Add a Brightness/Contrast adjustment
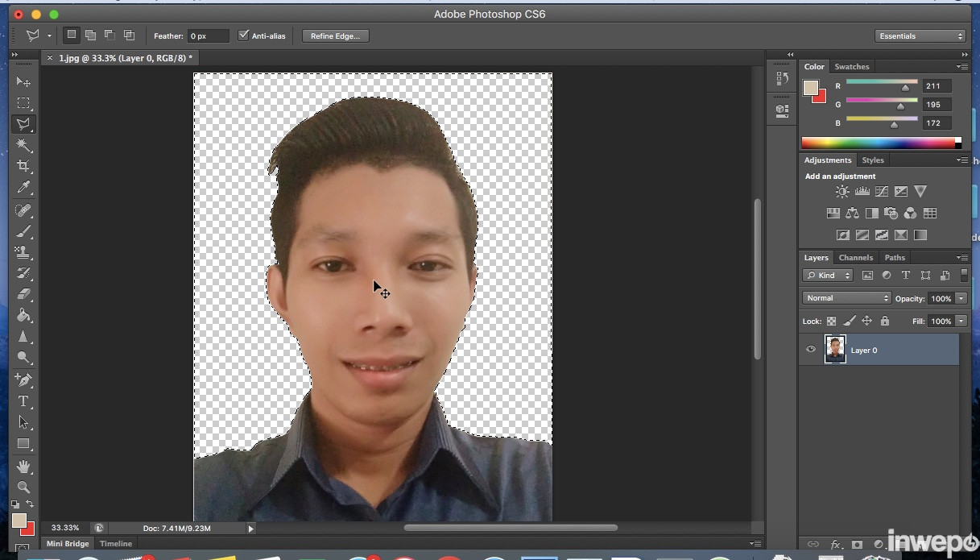980x560 pixels. [x=842, y=192]
